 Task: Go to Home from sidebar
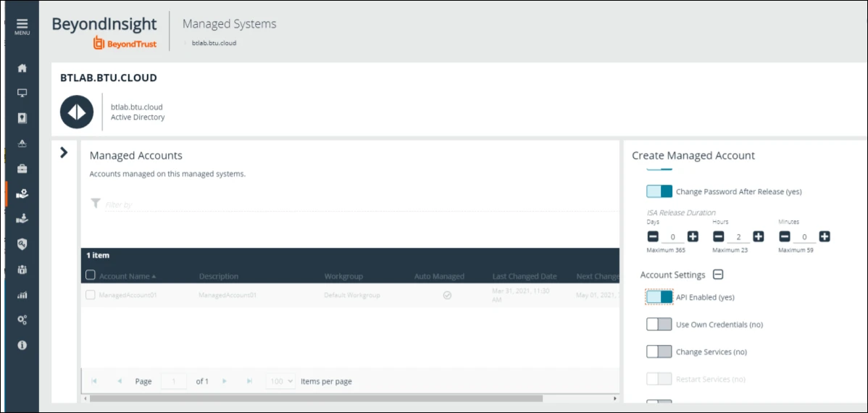coord(22,69)
